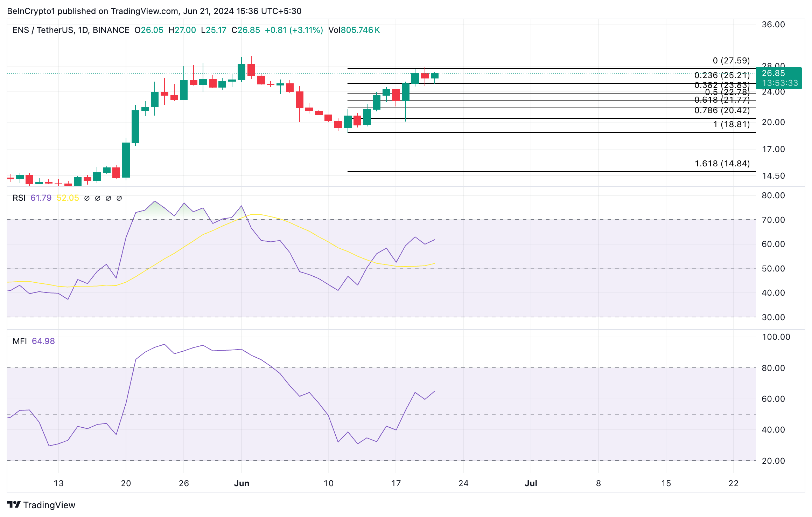This screenshot has height=517, width=812.
Task: Click the first empty-value symbol after RSI
Action: [87, 198]
